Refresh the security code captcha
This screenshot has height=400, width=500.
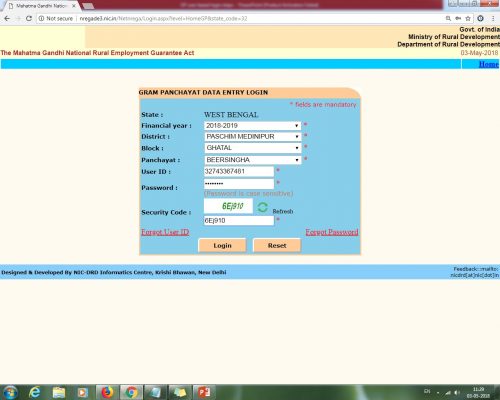pos(263,207)
